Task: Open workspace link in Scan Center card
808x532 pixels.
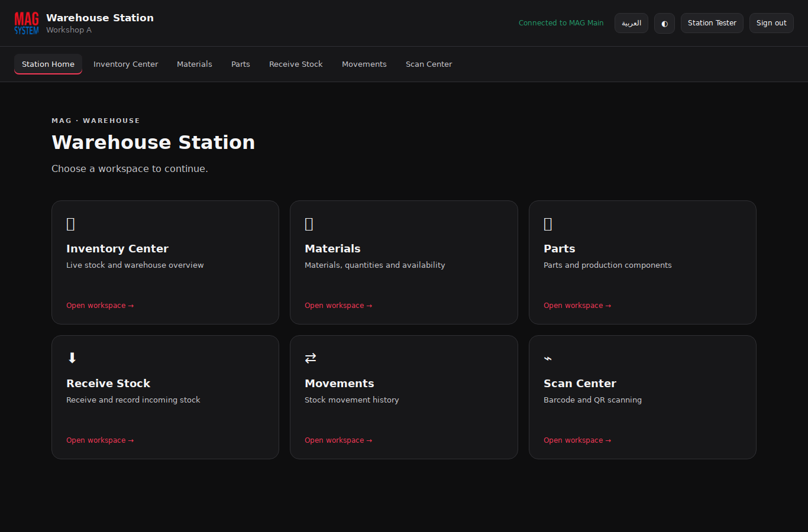Action: point(577,440)
